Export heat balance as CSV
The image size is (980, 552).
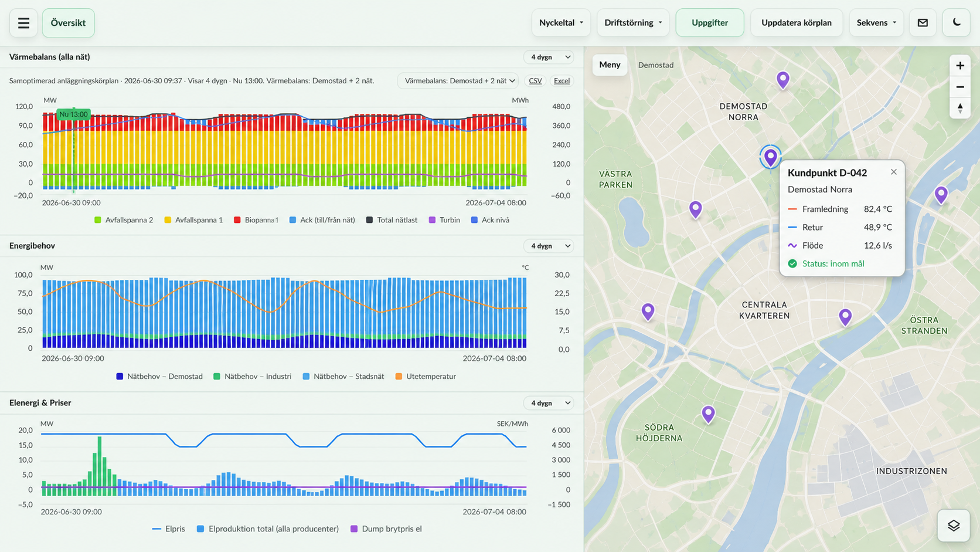(535, 81)
